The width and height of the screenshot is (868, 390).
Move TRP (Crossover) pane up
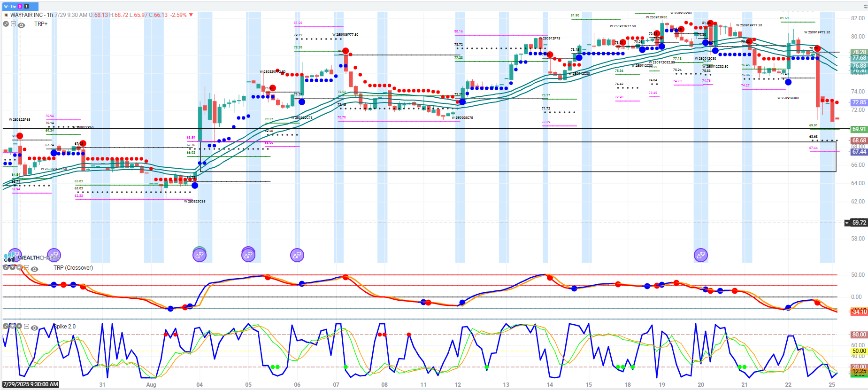[19, 267]
